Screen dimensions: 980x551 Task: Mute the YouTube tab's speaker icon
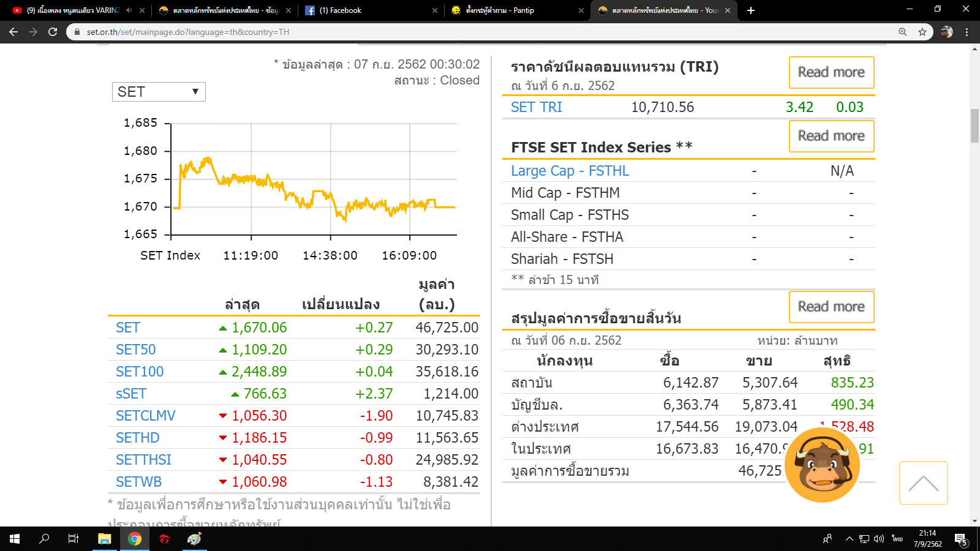pyautogui.click(x=129, y=10)
